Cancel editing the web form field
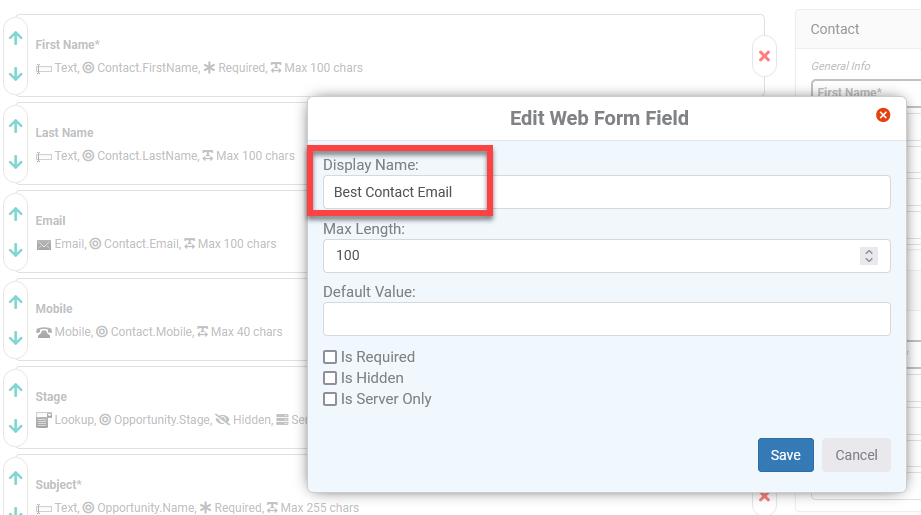Screen dimensions: 921x515 (x=856, y=455)
